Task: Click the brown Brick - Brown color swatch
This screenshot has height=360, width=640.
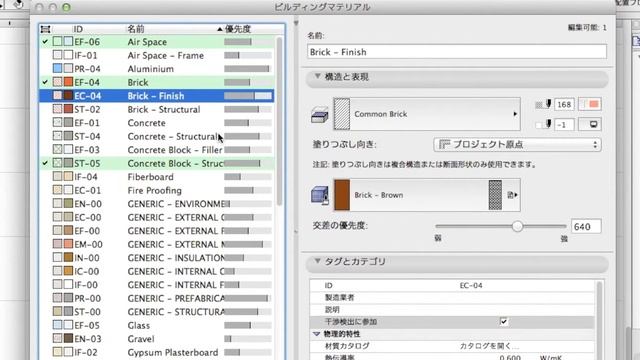Action: (x=342, y=195)
